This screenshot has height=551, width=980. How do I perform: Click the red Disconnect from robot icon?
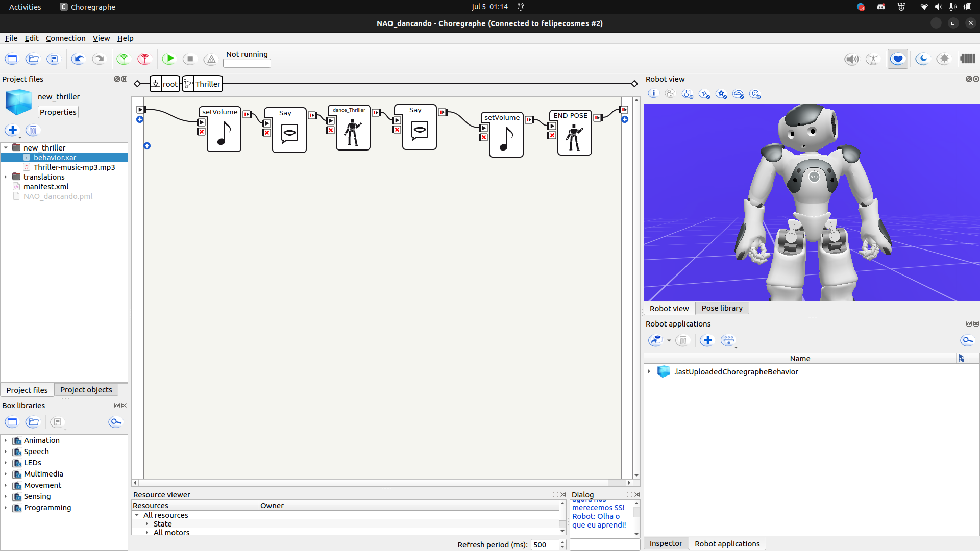(x=144, y=59)
